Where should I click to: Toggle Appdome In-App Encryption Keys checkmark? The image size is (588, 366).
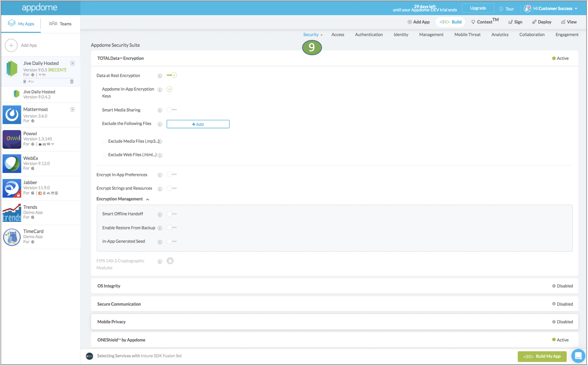click(x=170, y=89)
